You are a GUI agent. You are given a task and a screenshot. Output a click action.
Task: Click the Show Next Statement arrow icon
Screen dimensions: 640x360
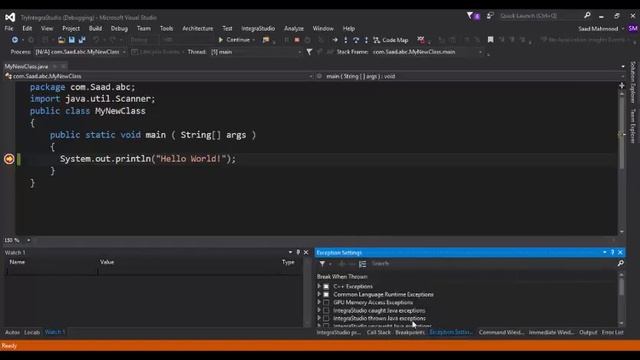[335, 40]
